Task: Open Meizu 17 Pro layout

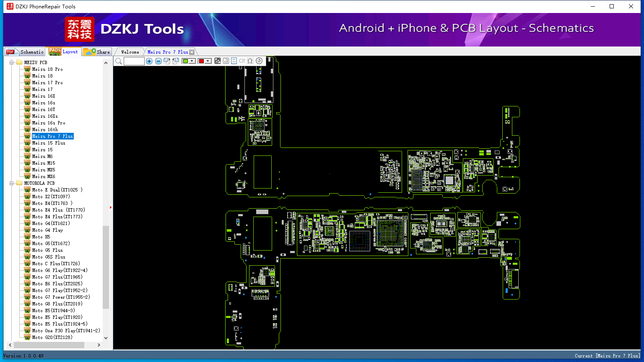Action: [x=47, y=83]
